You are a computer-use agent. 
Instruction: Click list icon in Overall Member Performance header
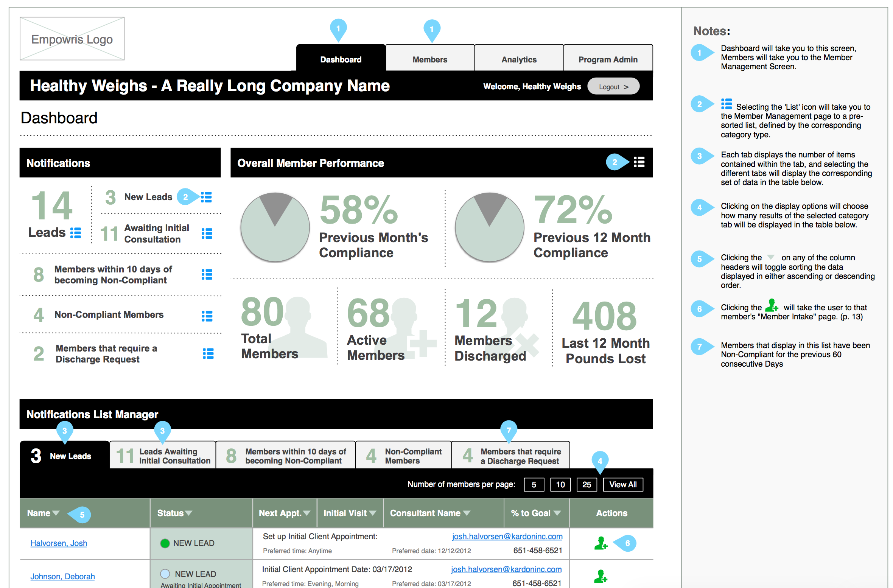pos(639,162)
